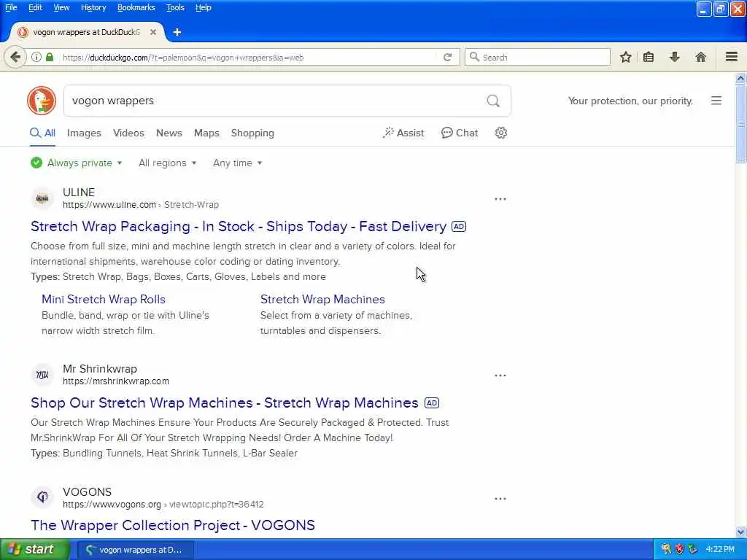
Task: Click the magnifier search button in DuckDuckGo box
Action: click(x=493, y=101)
